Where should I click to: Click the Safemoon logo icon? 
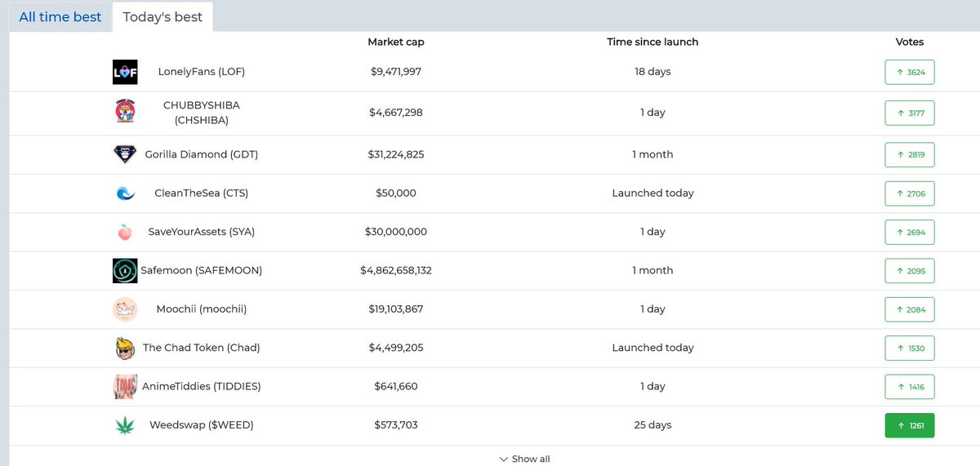click(125, 270)
